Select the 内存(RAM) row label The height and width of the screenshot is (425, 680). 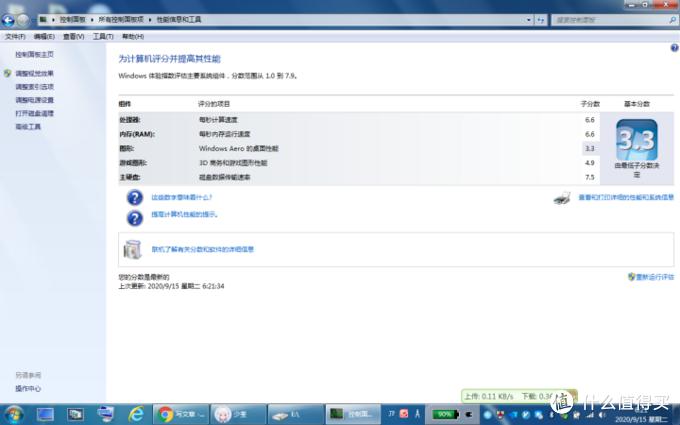137,134
